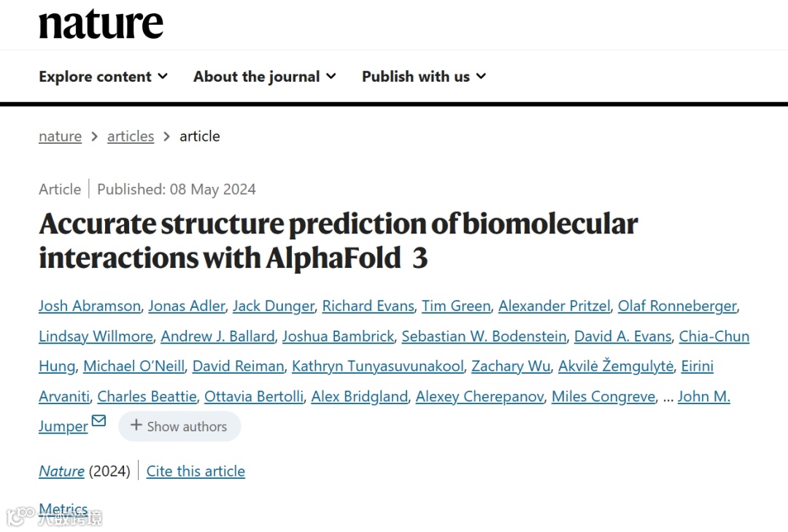
Task: Open author Alexander Pritzel's details
Action: 554,306
